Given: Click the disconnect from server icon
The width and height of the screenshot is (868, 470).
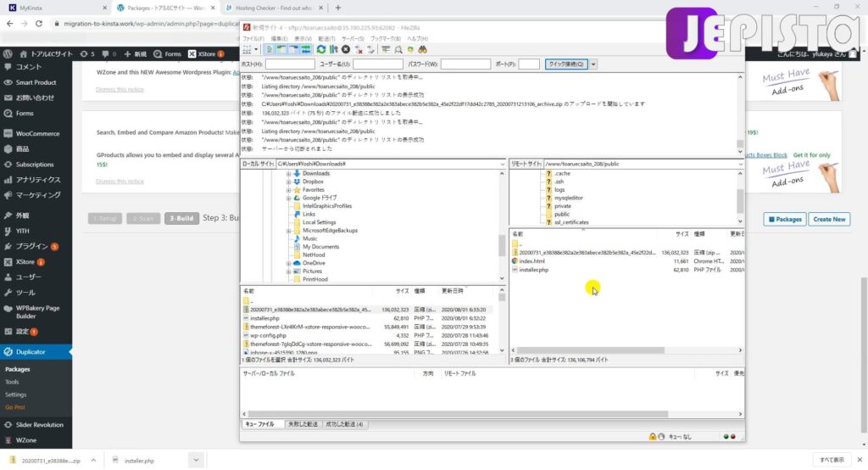Looking at the screenshot, I should point(359,49).
